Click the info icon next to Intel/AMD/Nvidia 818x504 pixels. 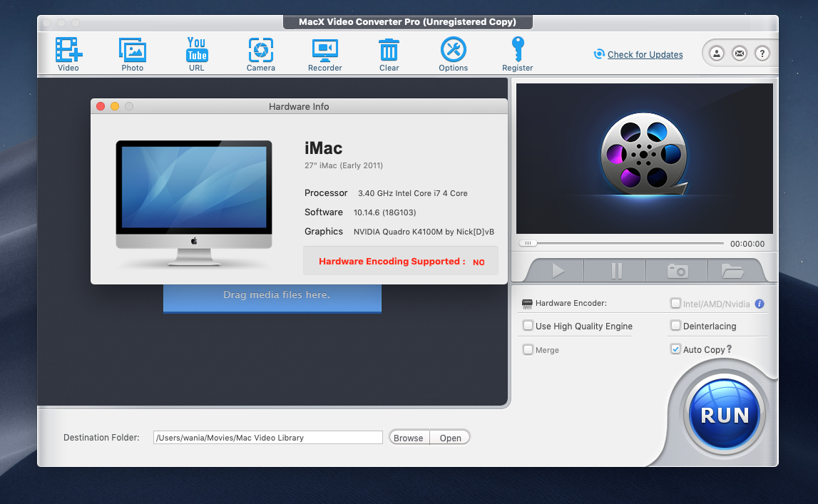tap(760, 304)
